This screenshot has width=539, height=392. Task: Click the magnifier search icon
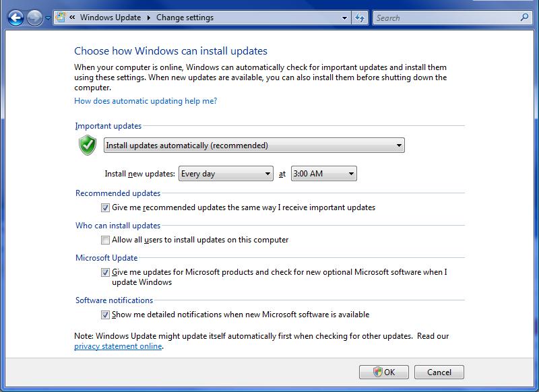point(525,18)
